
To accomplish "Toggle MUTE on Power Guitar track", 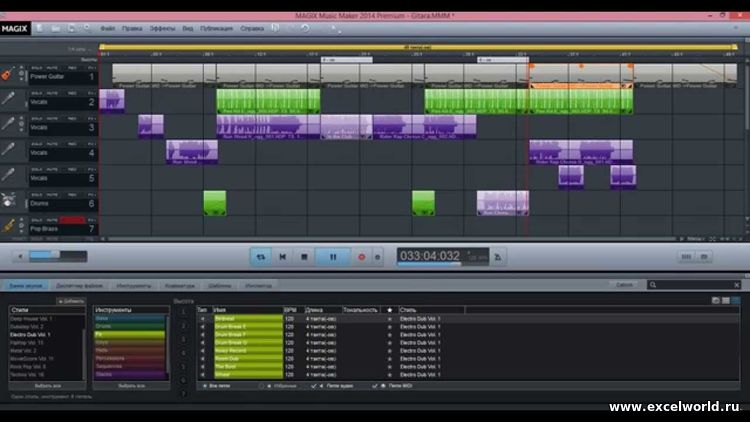I will pyautogui.click(x=52, y=68).
